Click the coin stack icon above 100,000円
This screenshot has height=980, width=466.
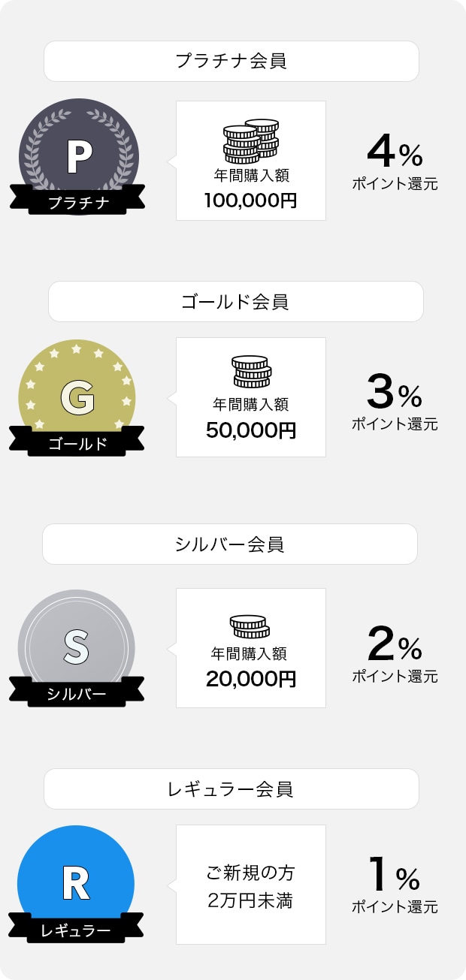pyautogui.click(x=251, y=141)
